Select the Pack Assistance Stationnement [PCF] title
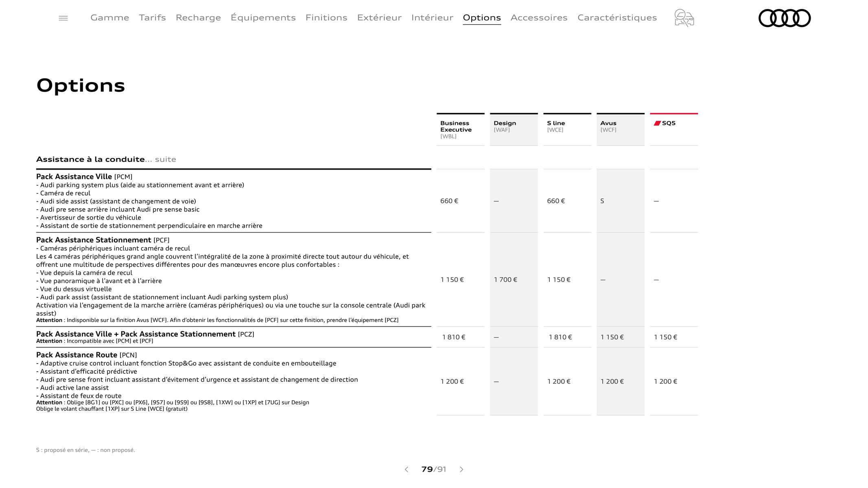868x488 pixels. 103,240
